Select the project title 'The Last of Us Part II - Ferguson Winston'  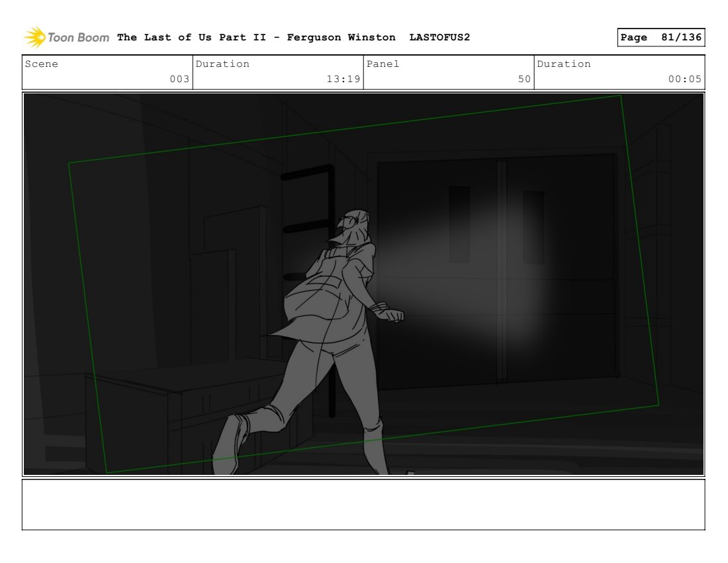click(256, 37)
